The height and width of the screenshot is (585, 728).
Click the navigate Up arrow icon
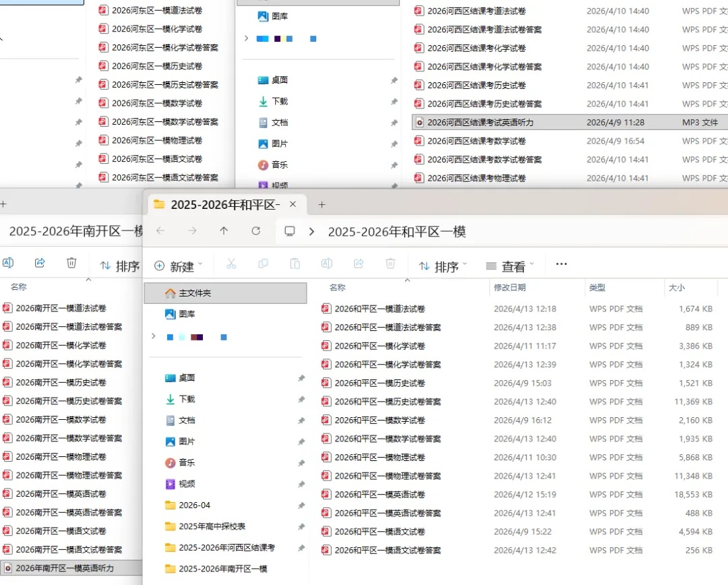[224, 230]
